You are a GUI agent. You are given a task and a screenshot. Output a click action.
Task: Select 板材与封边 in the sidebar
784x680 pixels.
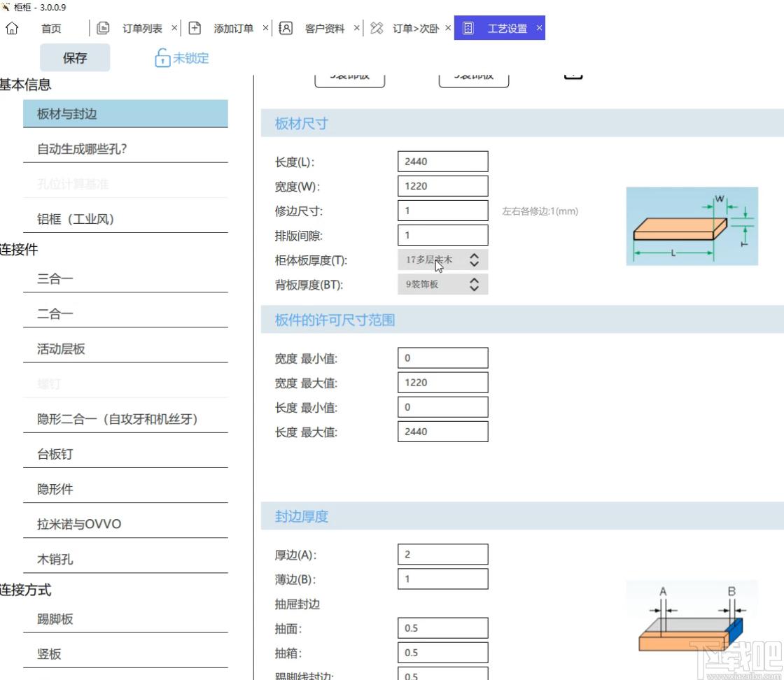[x=125, y=113]
